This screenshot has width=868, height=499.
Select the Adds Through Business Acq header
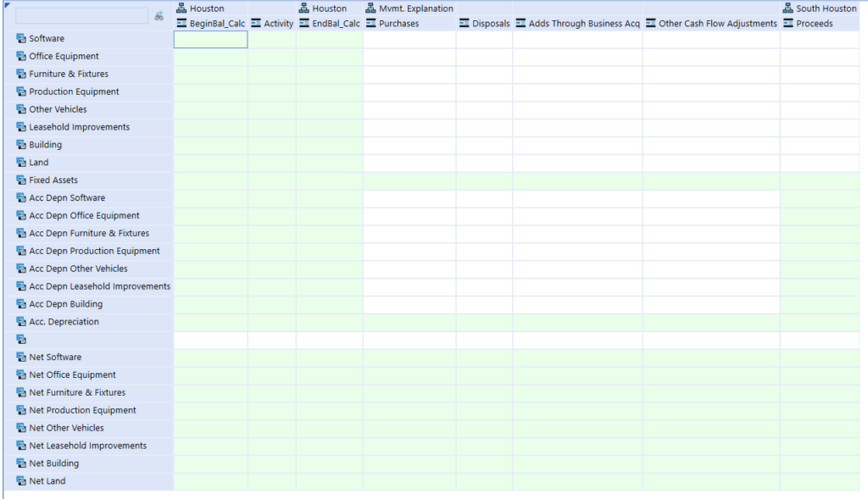pyautogui.click(x=583, y=24)
